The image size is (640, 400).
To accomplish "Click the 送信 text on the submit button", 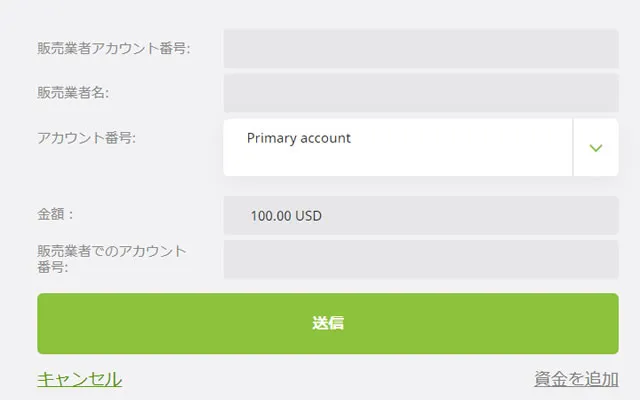I will tap(328, 323).
